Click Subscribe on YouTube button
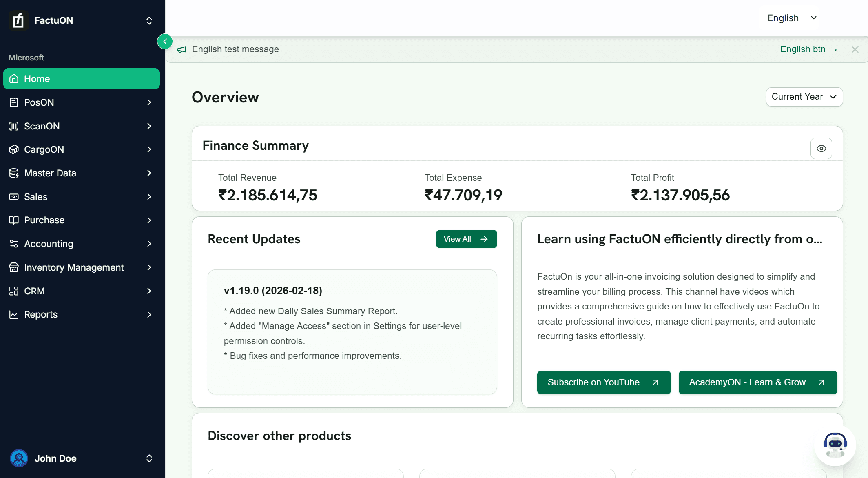Image resolution: width=868 pixels, height=478 pixels. point(604,382)
